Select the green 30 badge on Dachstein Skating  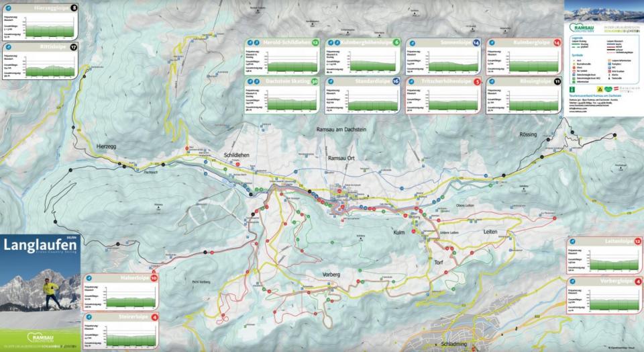click(x=314, y=81)
